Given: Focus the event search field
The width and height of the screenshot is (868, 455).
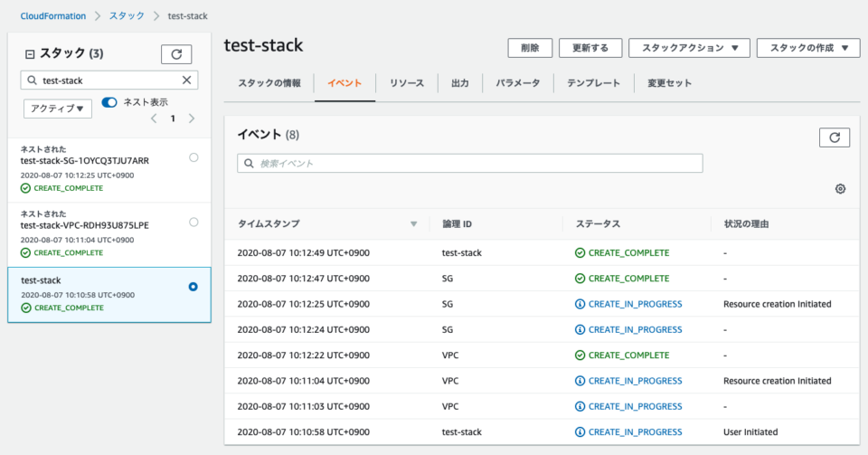Looking at the screenshot, I should pos(470,164).
